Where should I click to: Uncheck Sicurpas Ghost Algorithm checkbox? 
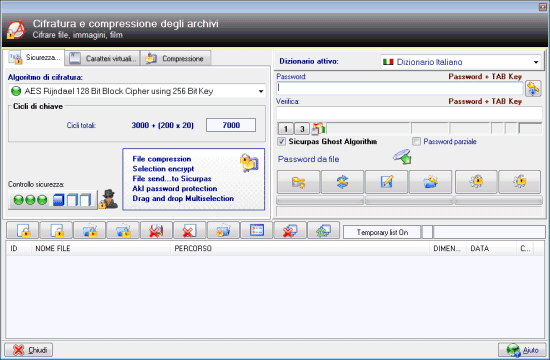tap(281, 141)
